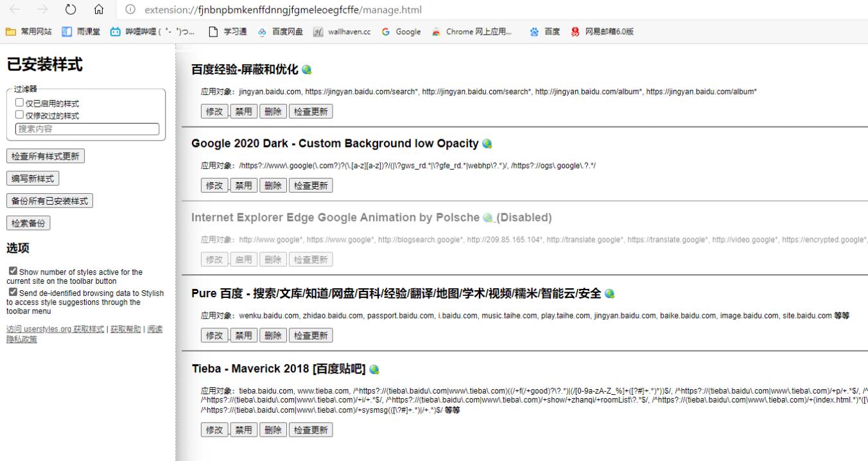The width and height of the screenshot is (868, 461).
Task: Toggle Show number of styles active checkbox
Action: pos(13,272)
